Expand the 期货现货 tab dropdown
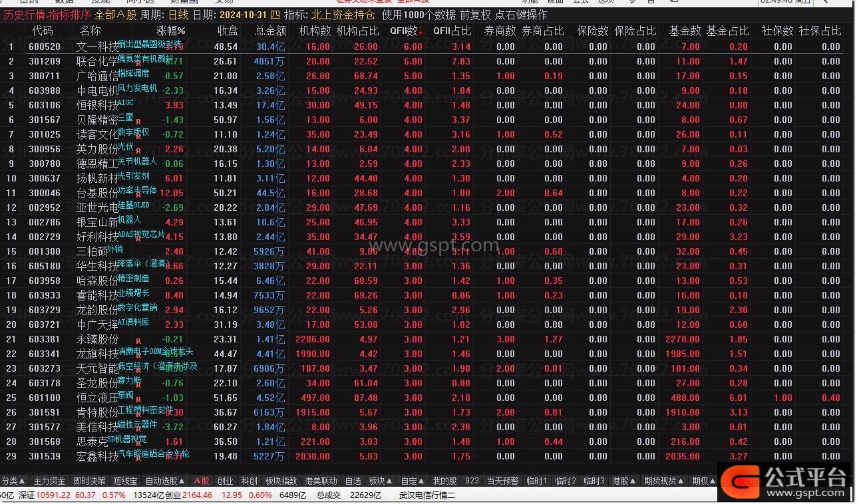 pos(663,481)
